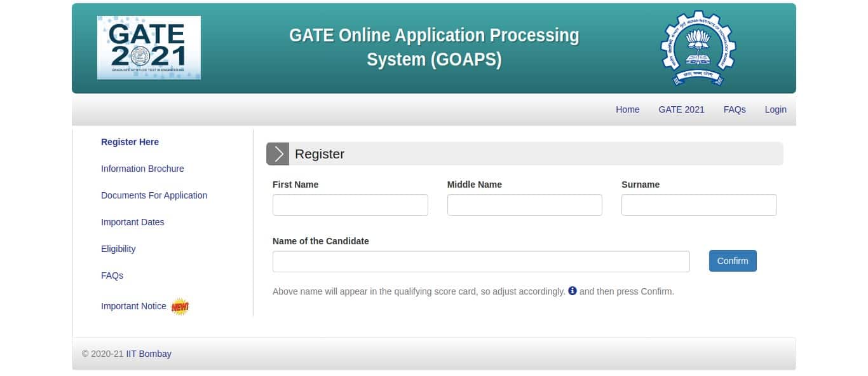Open the GATE 2021 menu item
Image resolution: width=868 pixels, height=376 pixels.
681,109
